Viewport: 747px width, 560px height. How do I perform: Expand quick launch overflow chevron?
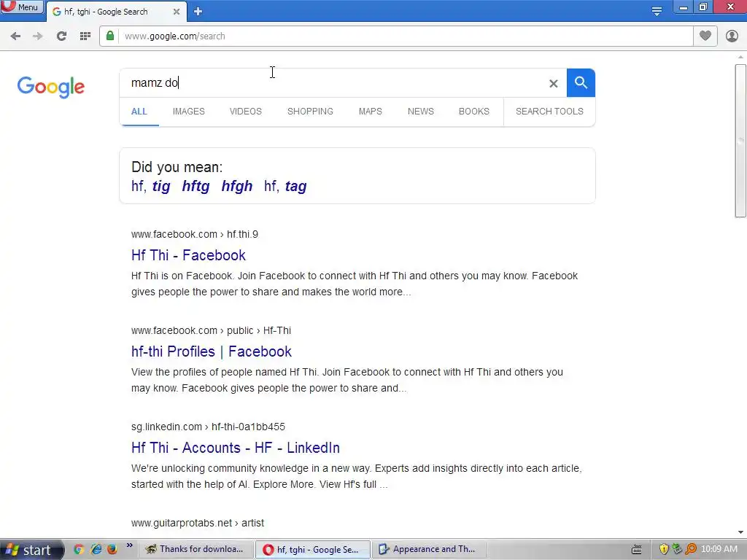(x=129, y=545)
